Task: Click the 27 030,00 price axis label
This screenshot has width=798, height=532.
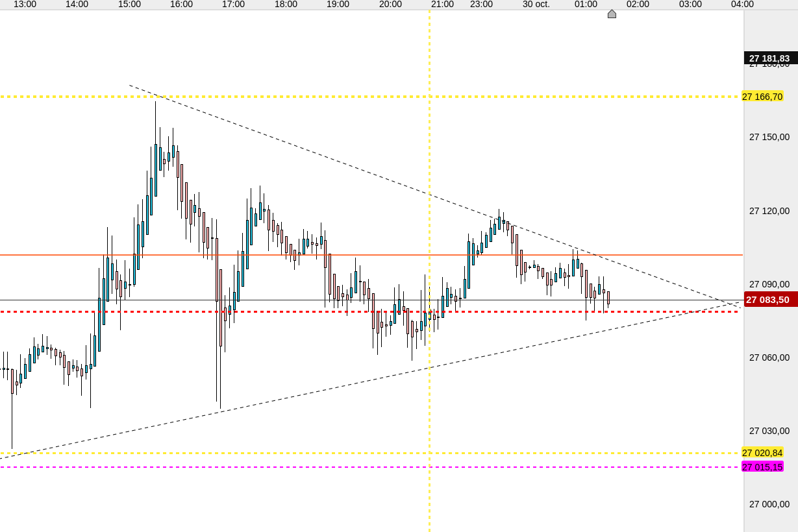Action: pyautogui.click(x=769, y=430)
